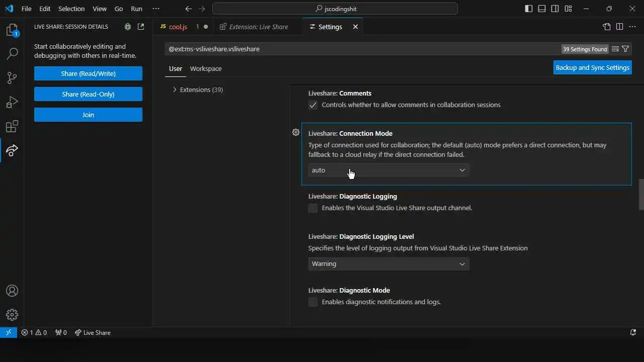
Task: Click the 39 Settings Found badge
Action: (585, 49)
